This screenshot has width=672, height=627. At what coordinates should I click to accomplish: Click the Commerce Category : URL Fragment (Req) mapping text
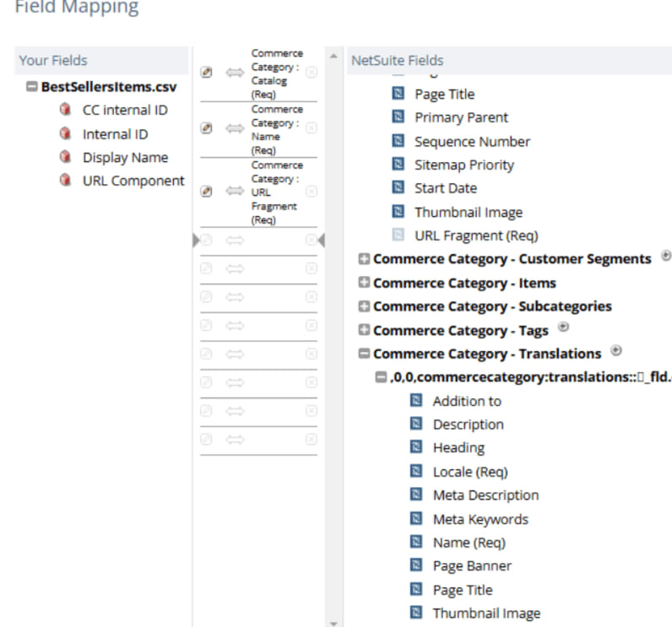point(277,192)
